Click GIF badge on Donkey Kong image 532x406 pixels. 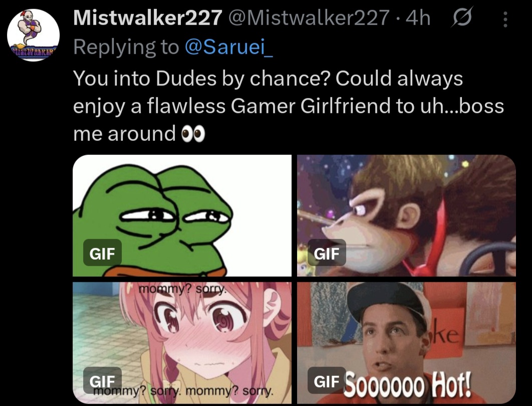(x=327, y=253)
